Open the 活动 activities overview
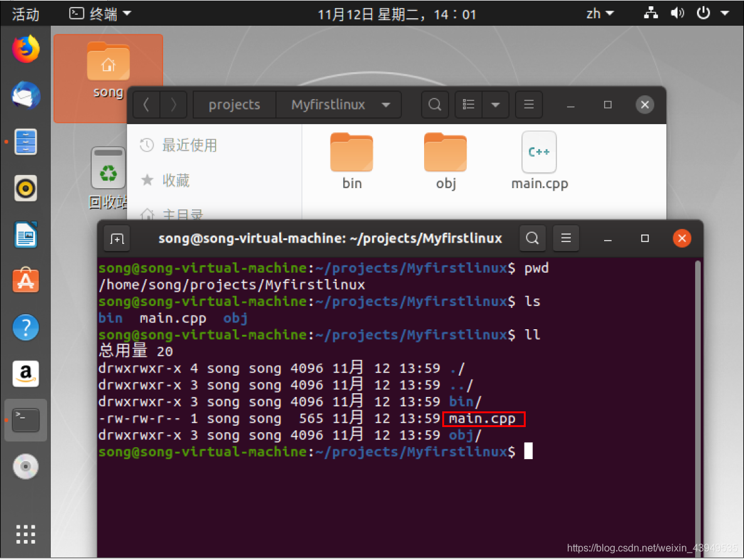744x560 pixels. tap(26, 14)
